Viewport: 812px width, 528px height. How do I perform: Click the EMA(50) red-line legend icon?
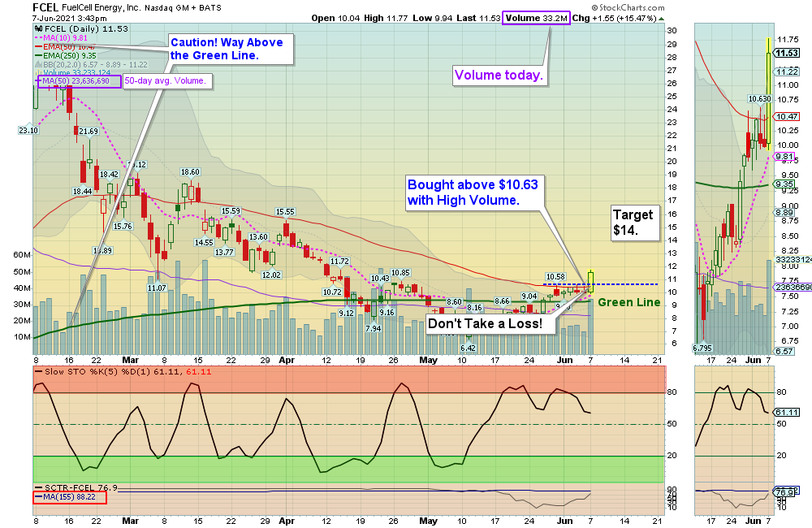click(x=41, y=46)
